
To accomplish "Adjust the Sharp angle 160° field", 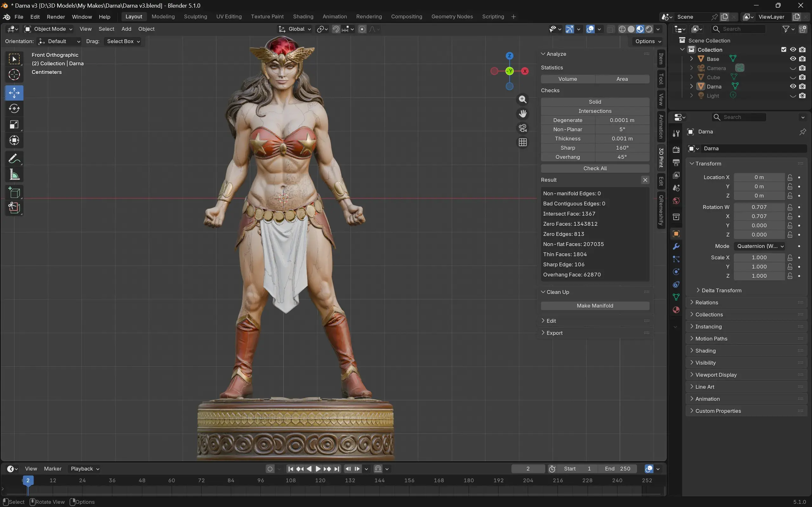I will pyautogui.click(x=622, y=148).
